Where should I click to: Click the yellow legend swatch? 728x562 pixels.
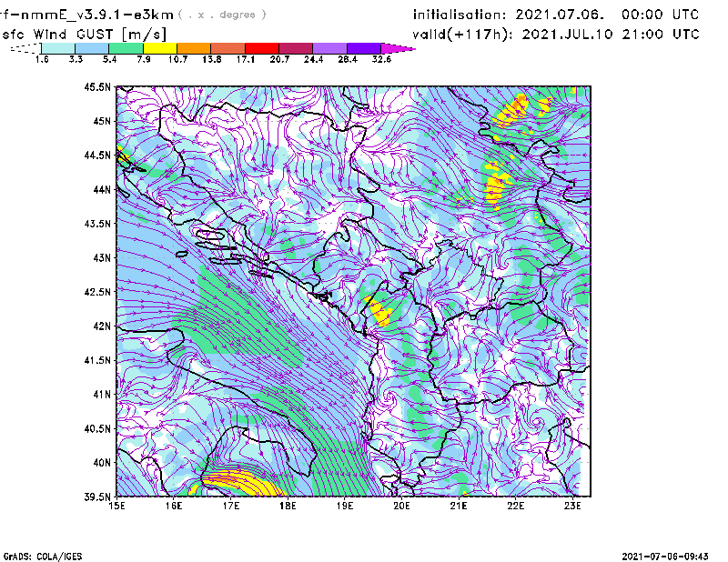tap(160, 48)
